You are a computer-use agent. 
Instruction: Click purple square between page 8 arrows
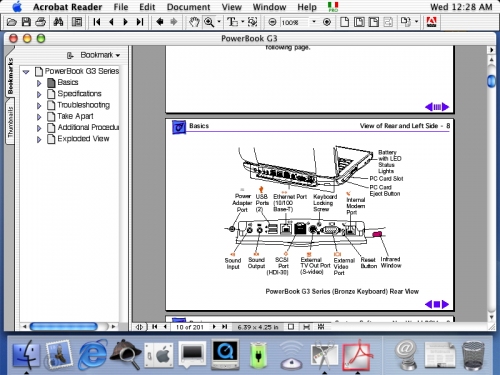coord(437,304)
